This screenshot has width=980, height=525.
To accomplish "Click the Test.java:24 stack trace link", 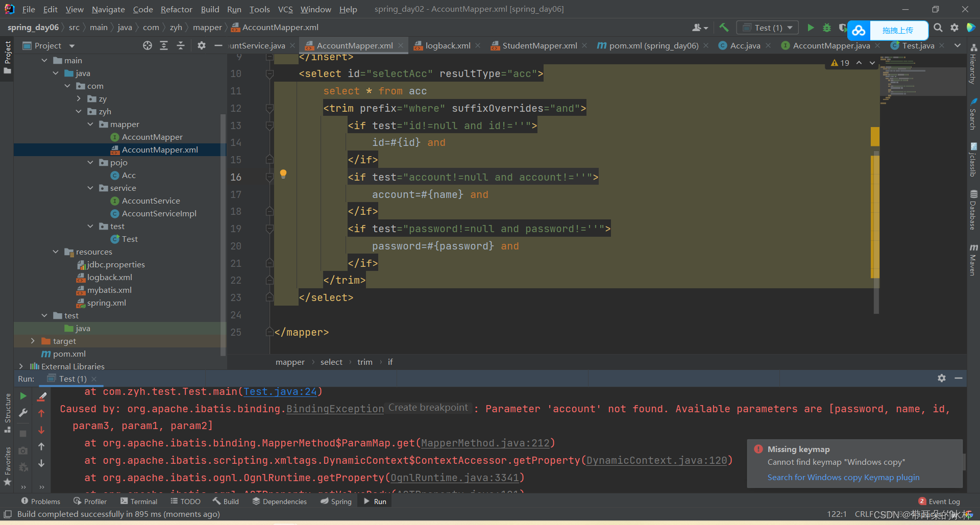I will point(280,391).
